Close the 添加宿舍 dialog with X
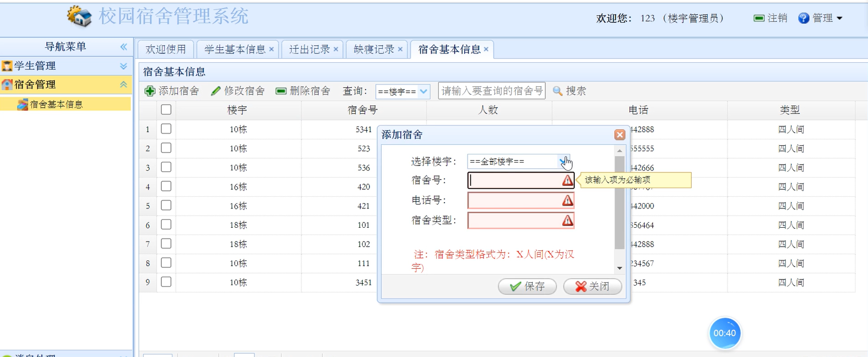This screenshot has width=868, height=357. pyautogui.click(x=620, y=135)
